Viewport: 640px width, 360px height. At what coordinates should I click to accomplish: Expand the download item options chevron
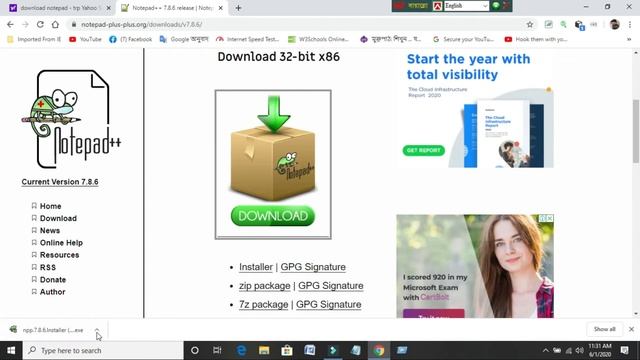[97, 330]
